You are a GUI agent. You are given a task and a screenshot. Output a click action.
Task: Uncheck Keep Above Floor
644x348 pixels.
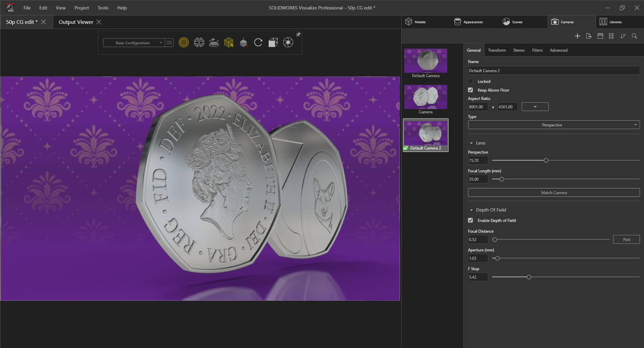470,90
